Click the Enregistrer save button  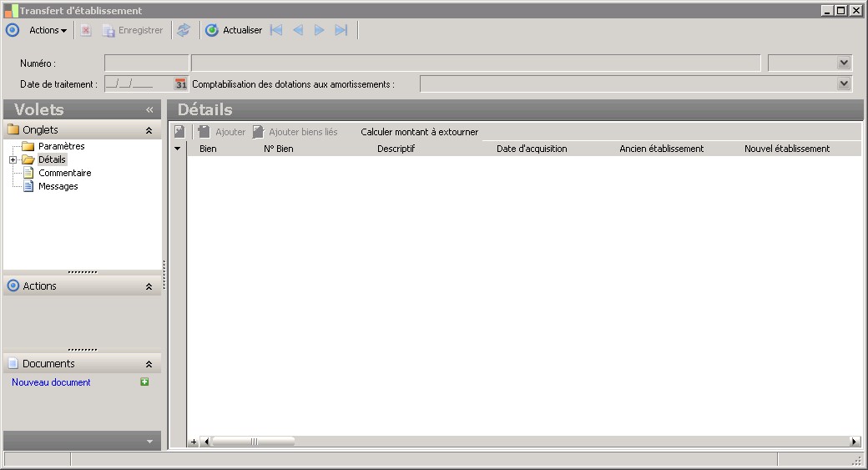[x=133, y=30]
